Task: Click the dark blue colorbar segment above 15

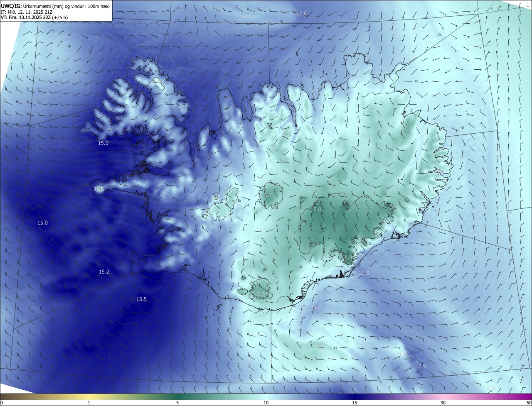Action: click(355, 396)
